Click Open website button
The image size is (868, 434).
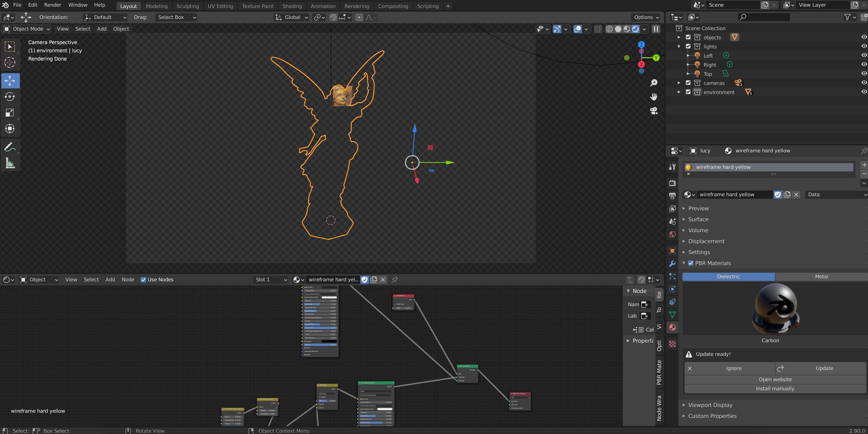pos(775,380)
